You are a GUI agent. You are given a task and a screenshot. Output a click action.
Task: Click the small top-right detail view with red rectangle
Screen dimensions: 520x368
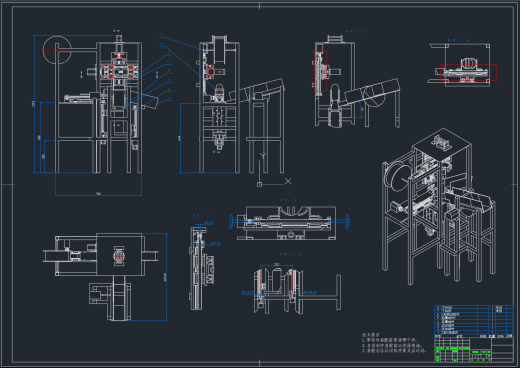click(x=462, y=63)
